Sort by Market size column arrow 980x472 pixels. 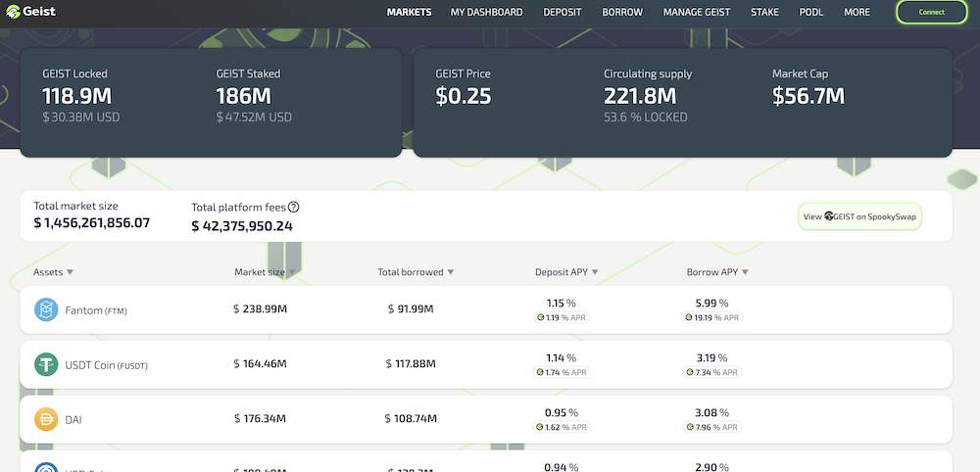point(291,272)
